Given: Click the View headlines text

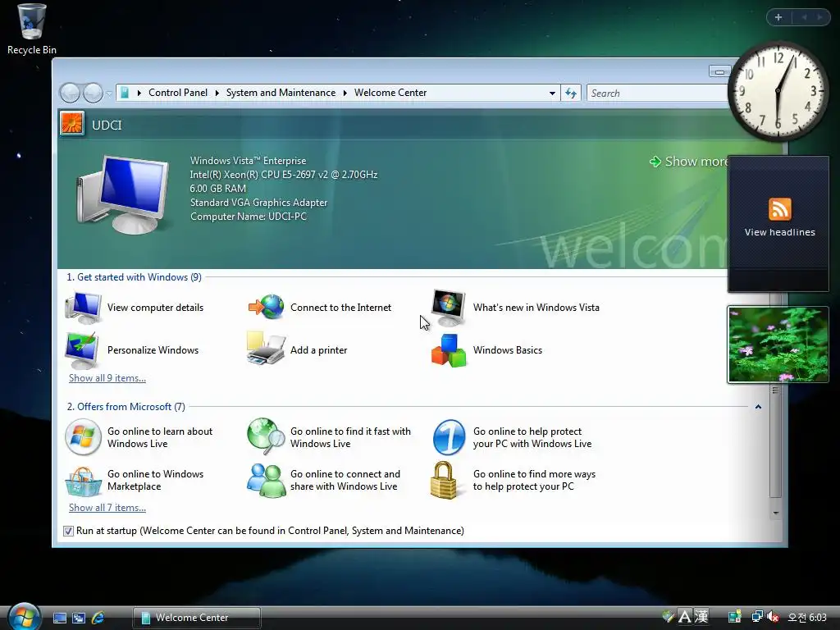Looking at the screenshot, I should click(779, 232).
